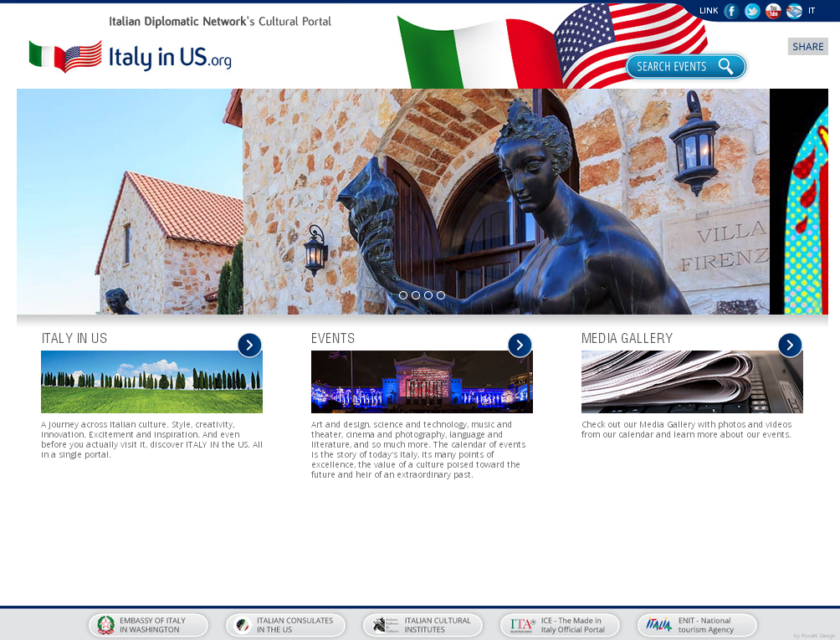
Task: Click the SEARCH EVENTS button
Action: [x=686, y=66]
